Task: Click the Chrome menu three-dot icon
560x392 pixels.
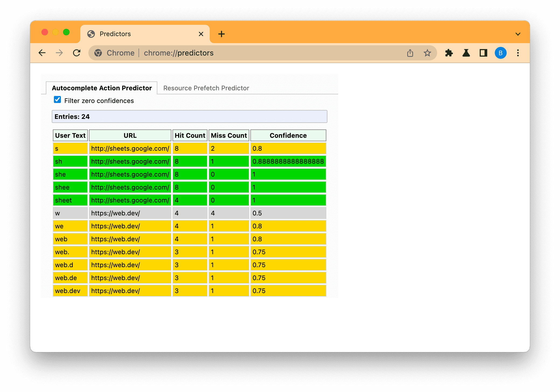Action: 518,53
